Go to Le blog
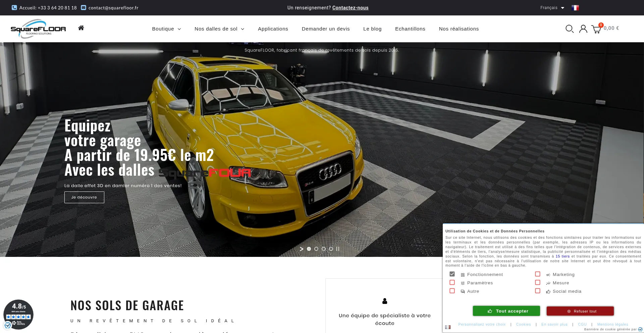The width and height of the screenshot is (644, 333). 372,29
